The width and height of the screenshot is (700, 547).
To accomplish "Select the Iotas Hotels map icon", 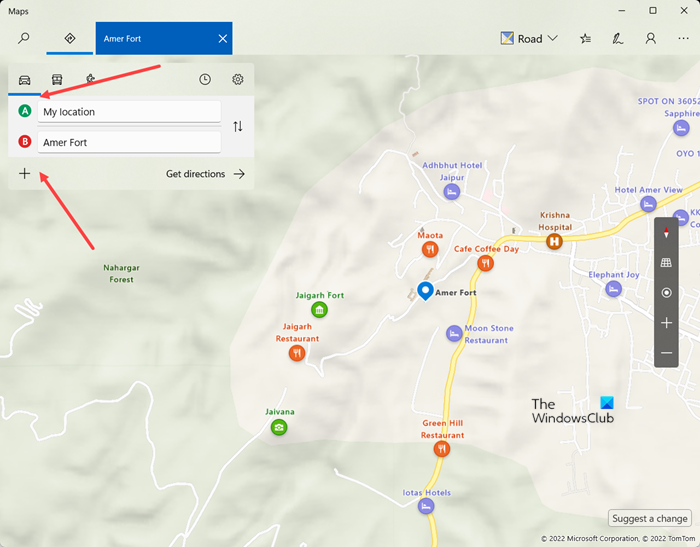I will 426,506.
